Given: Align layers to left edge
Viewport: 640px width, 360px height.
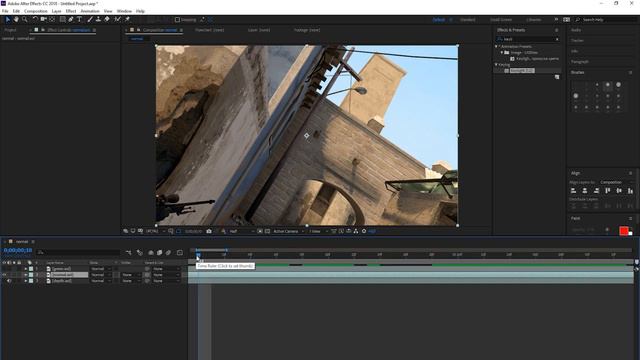Looking at the screenshot, I should click(573, 191).
